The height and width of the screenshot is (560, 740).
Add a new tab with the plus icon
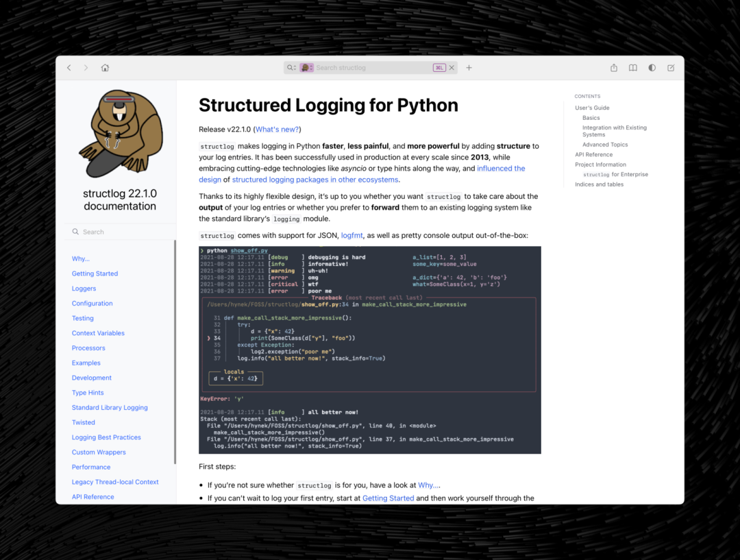[469, 68]
